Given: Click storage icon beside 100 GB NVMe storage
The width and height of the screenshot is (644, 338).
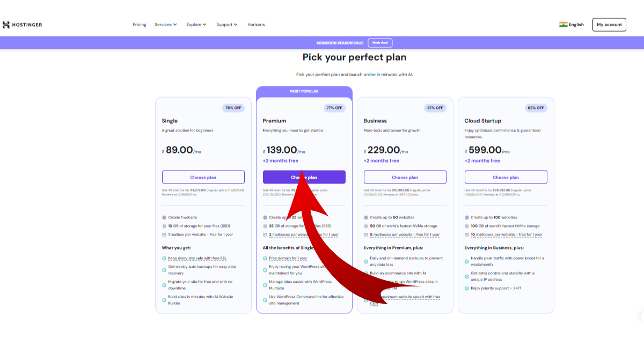Looking at the screenshot, I should click(467, 226).
